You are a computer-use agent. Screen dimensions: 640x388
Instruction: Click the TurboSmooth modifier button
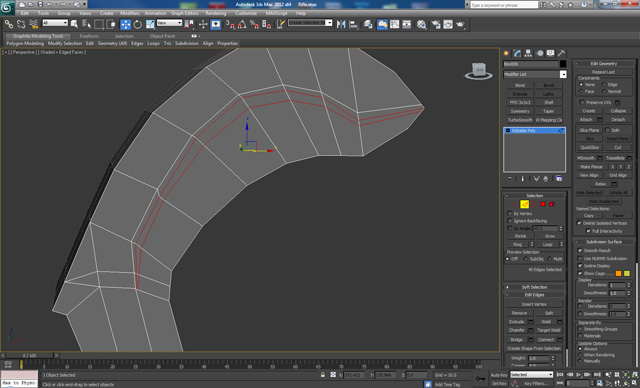(x=520, y=120)
